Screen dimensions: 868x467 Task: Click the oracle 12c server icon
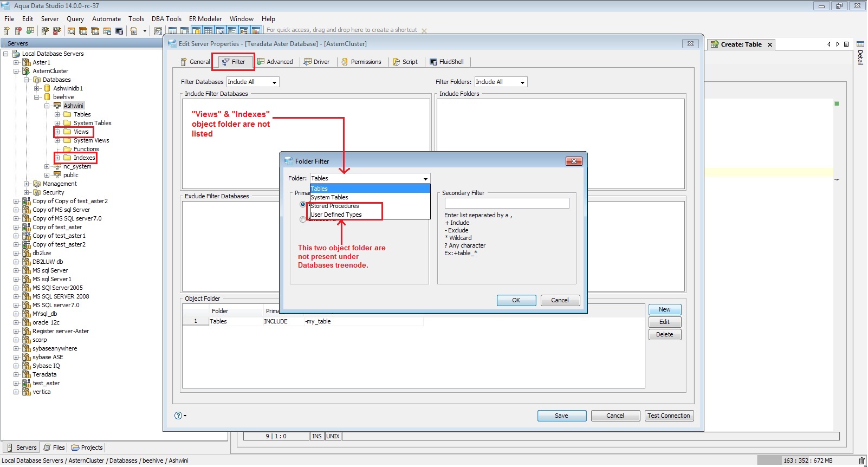tap(26, 322)
